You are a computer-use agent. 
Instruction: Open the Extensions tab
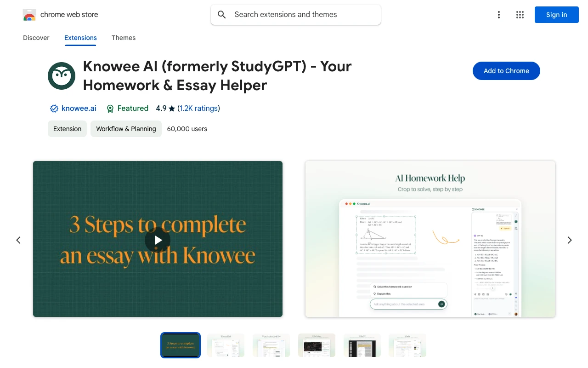pyautogui.click(x=80, y=38)
